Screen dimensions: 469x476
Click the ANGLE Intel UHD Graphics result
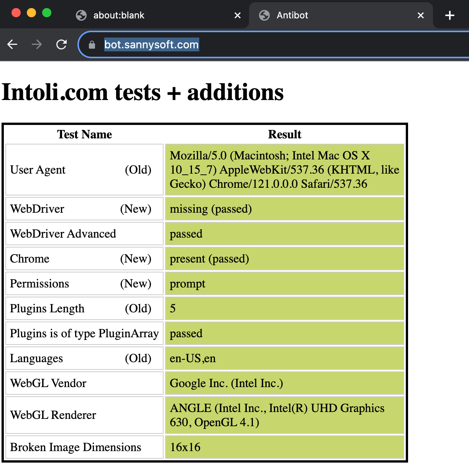285,415
